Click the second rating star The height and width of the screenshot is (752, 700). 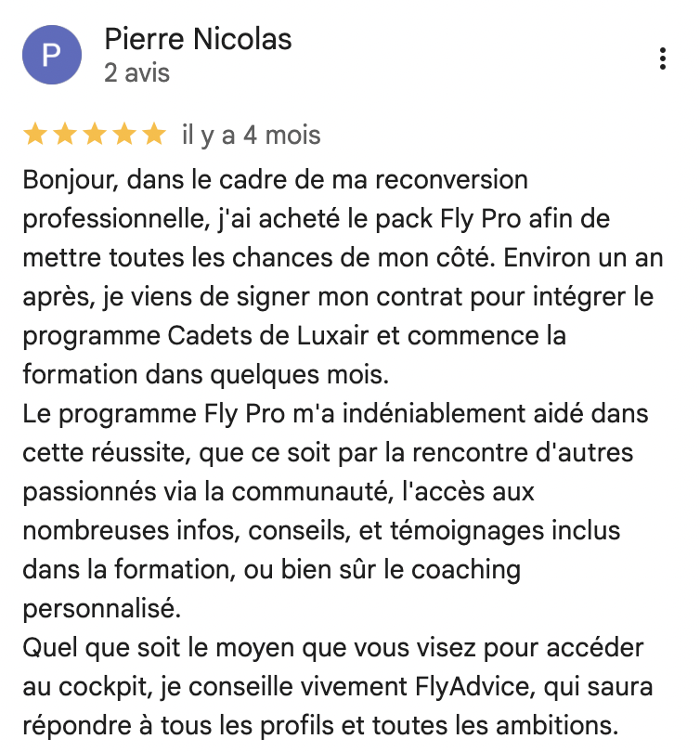(65, 136)
